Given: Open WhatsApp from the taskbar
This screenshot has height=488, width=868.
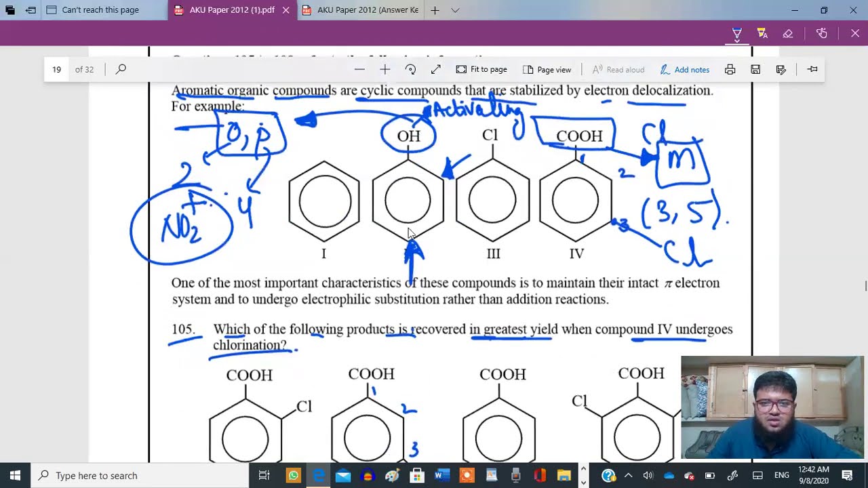Looking at the screenshot, I should click(293, 475).
